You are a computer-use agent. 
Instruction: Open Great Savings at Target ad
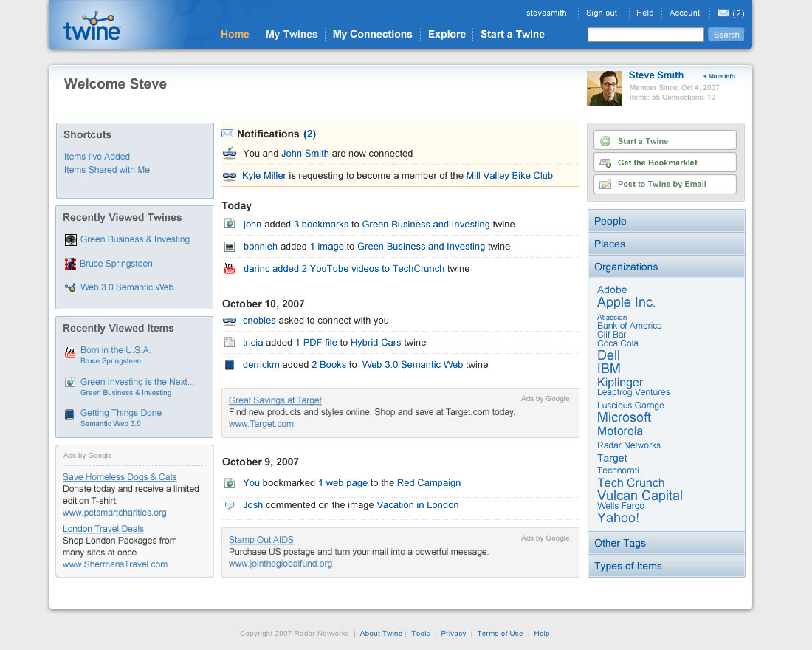275,400
